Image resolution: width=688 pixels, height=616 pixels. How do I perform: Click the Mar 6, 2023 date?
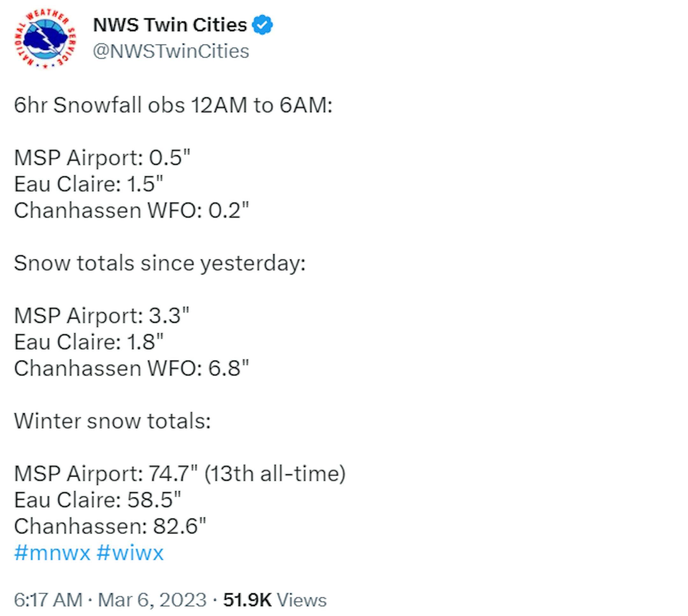(x=152, y=600)
